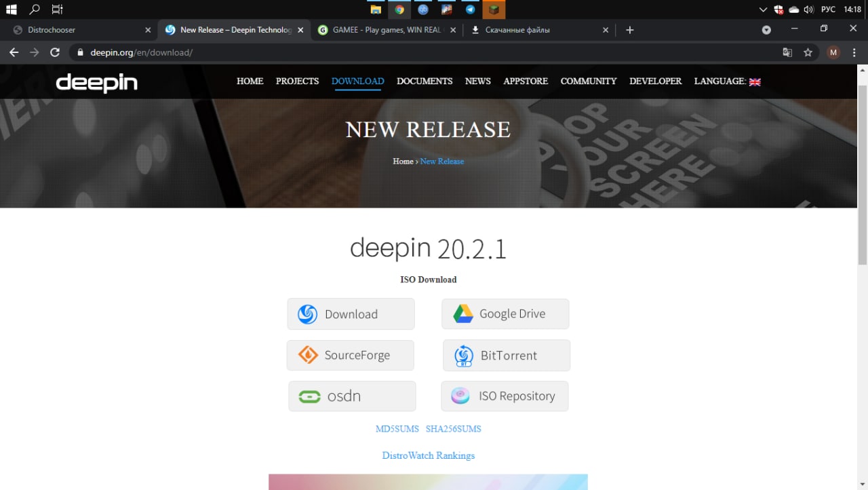Open the HOME menu item
The width and height of the screenshot is (868, 490).
[x=250, y=81]
